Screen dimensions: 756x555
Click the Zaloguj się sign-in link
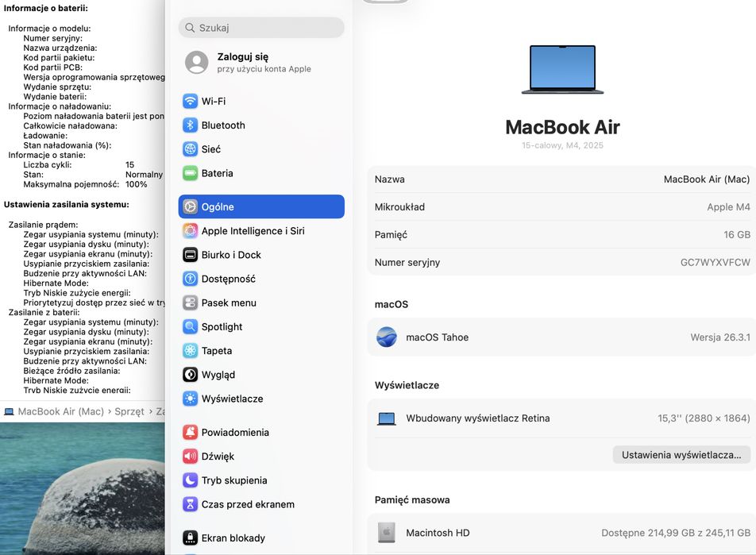[x=242, y=57]
